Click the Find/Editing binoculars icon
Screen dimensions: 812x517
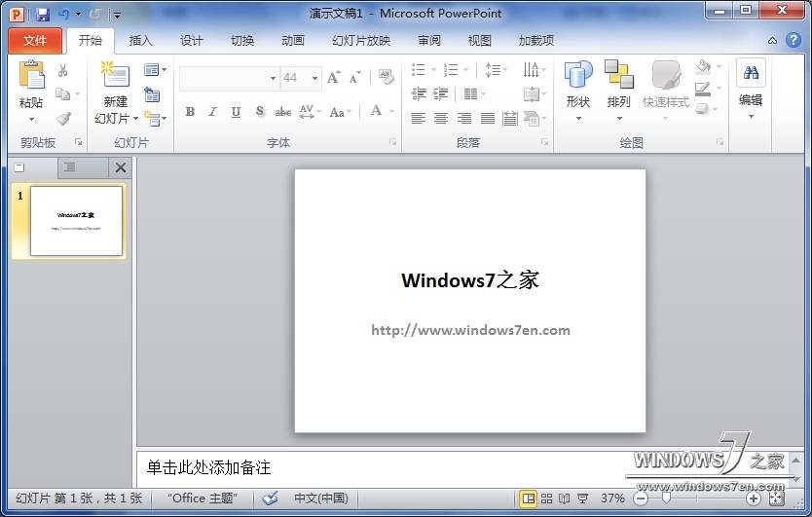[751, 72]
